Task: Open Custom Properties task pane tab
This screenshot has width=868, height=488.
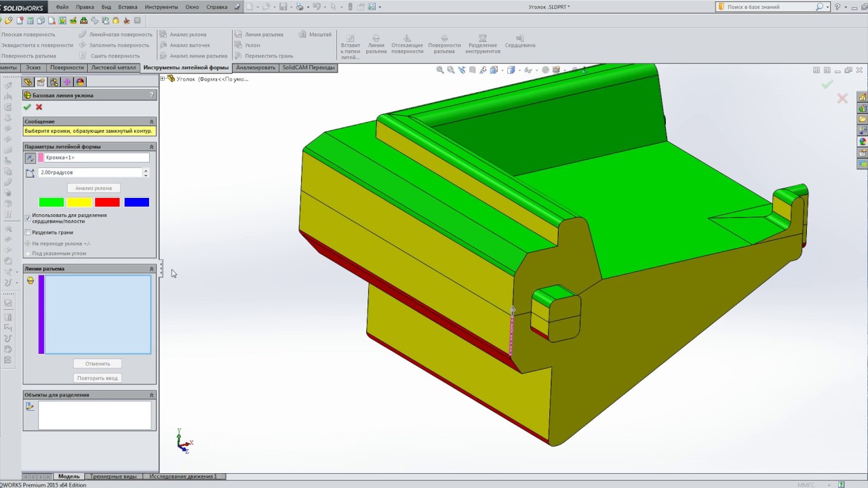Action: click(x=863, y=153)
